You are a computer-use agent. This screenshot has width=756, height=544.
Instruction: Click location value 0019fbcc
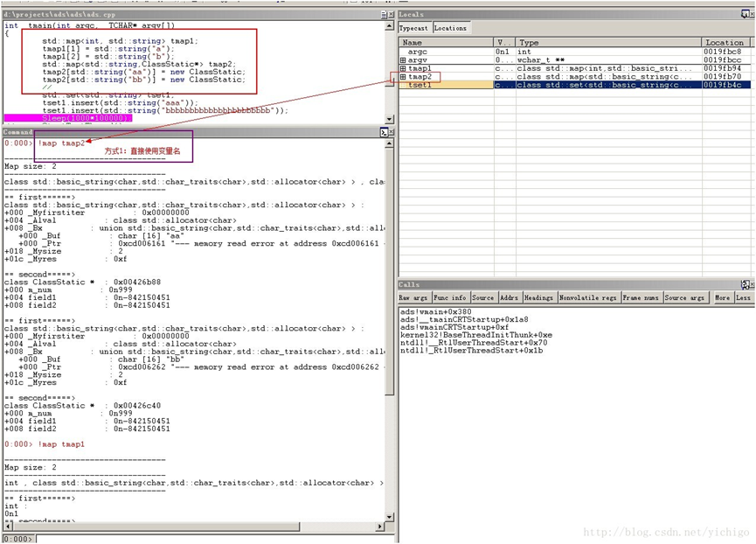722,59
